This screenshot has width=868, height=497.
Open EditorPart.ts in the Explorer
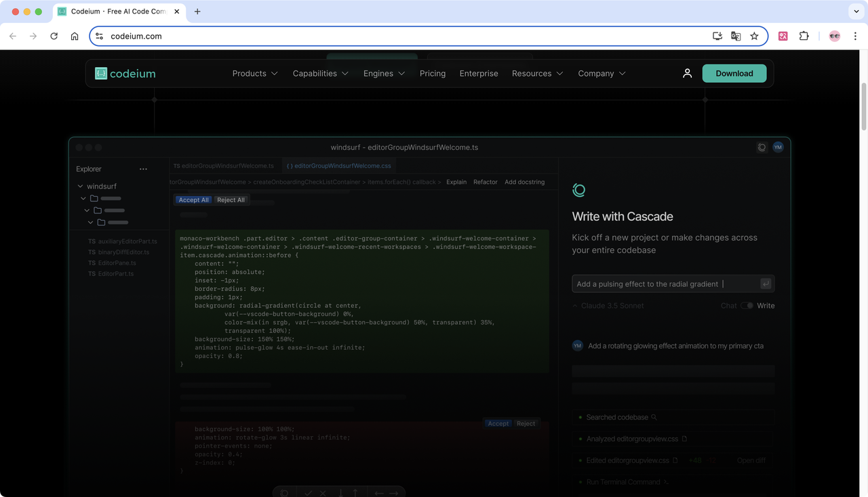111,274
